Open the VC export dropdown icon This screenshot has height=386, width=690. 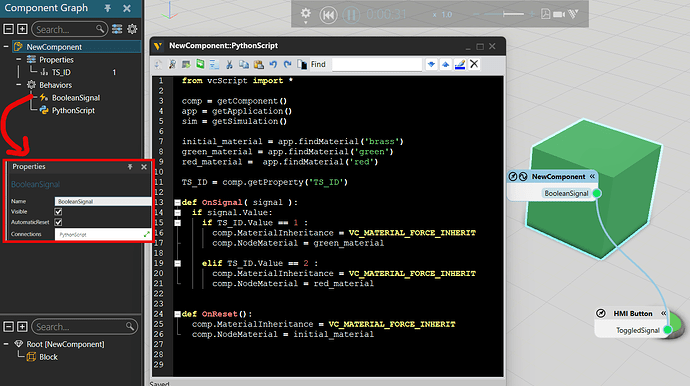click(573, 14)
